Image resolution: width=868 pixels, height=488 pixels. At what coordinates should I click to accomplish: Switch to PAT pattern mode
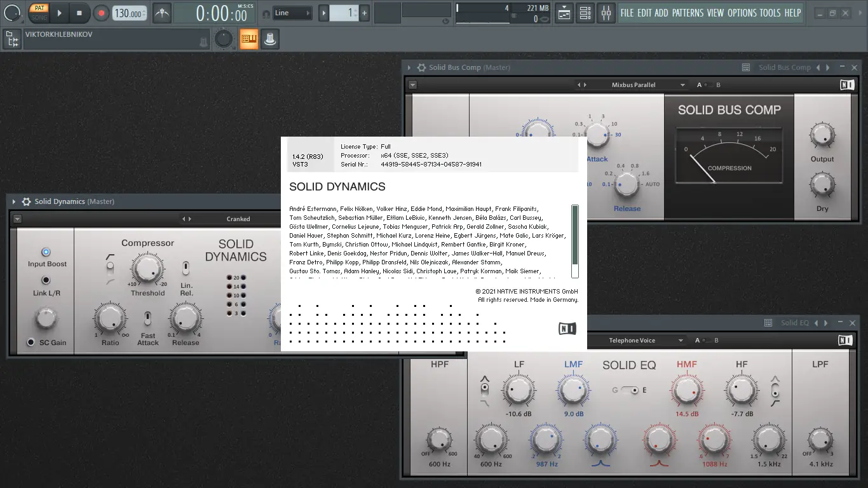(x=39, y=8)
